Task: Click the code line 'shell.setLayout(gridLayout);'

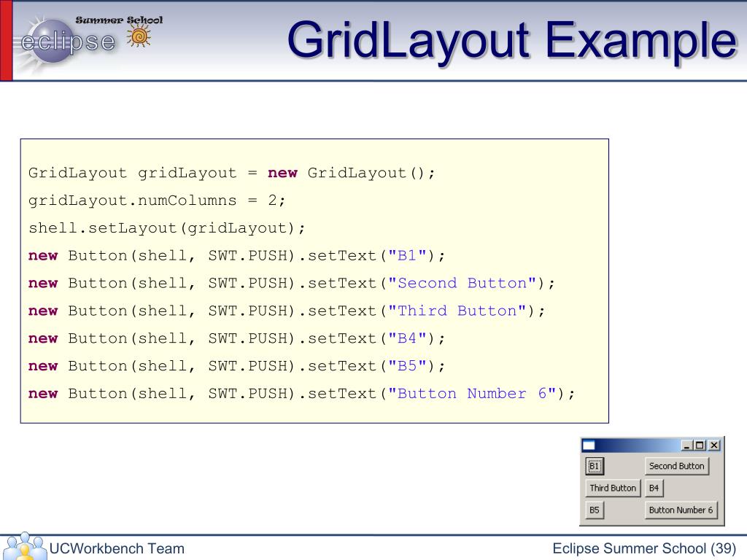Action: pos(167,228)
